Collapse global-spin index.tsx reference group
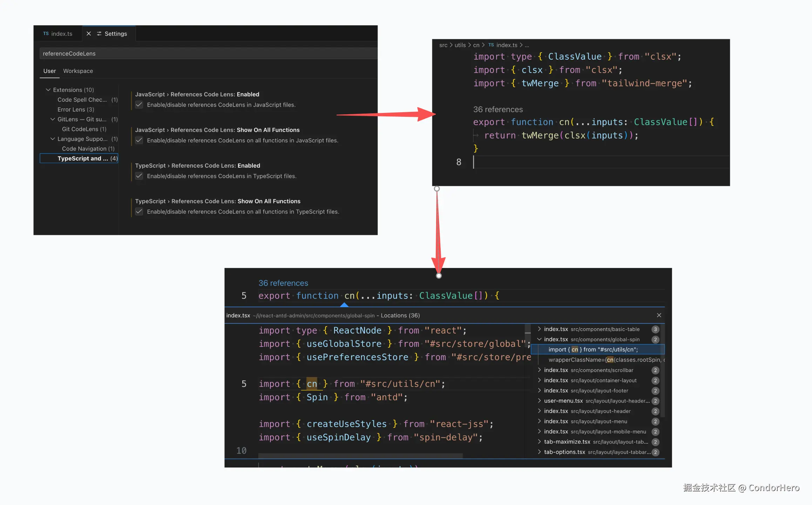Screen dimensions: 812x505 540,339
